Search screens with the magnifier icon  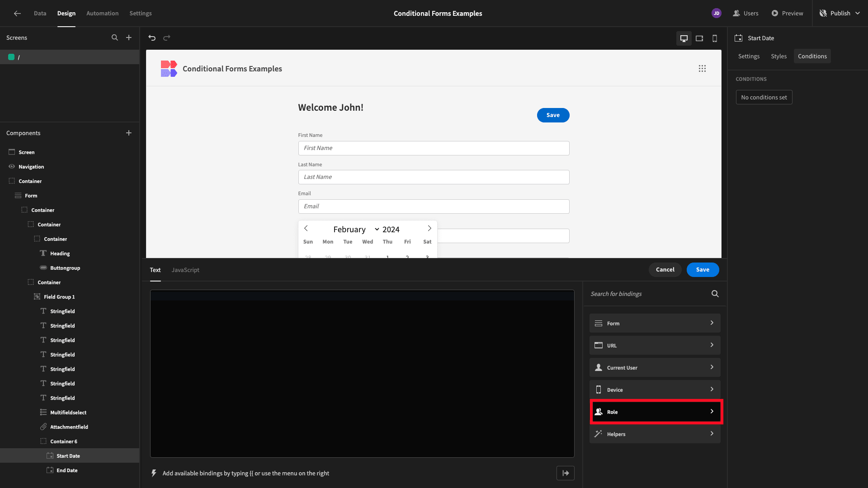click(x=115, y=38)
